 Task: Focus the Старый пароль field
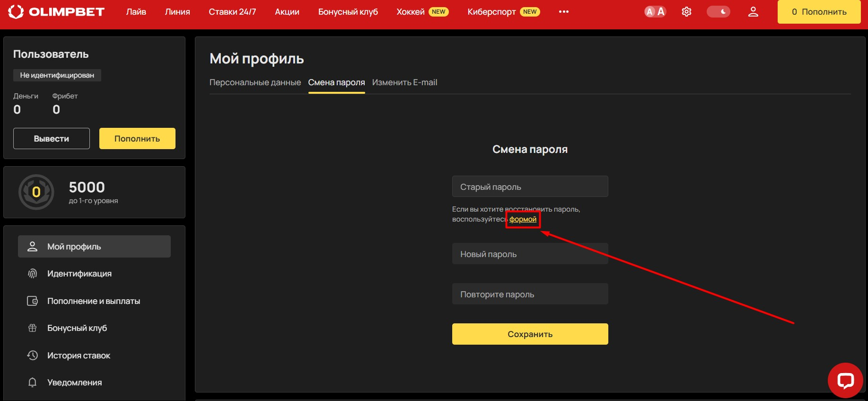click(530, 187)
